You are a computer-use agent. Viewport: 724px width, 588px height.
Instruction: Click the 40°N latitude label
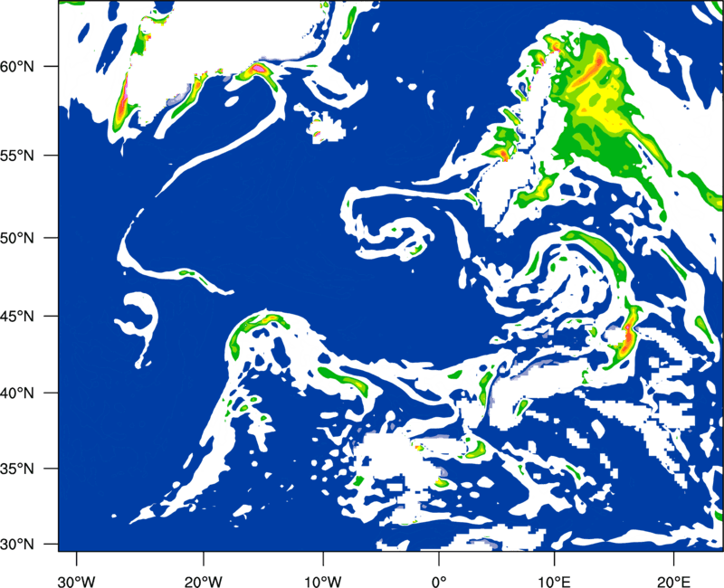coord(17,393)
